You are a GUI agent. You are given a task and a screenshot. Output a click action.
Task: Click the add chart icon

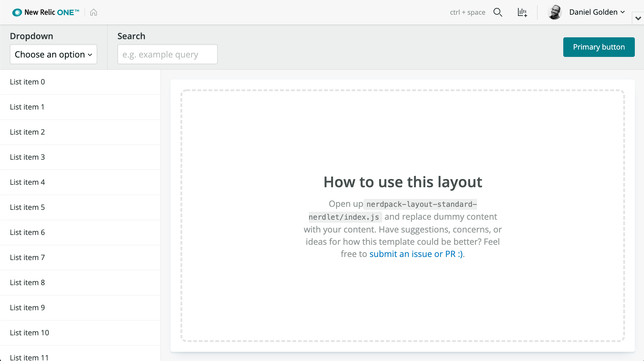point(522,12)
